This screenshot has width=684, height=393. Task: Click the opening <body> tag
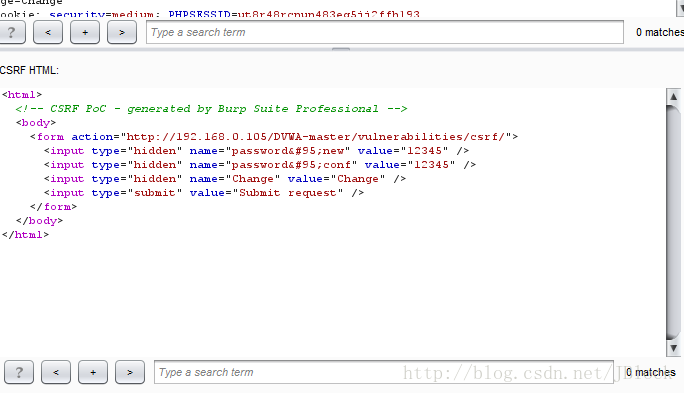[x=36, y=123]
